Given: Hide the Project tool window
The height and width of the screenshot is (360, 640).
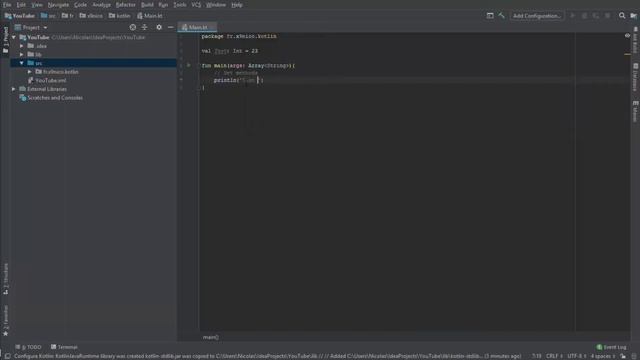Looking at the screenshot, I should tap(171, 27).
